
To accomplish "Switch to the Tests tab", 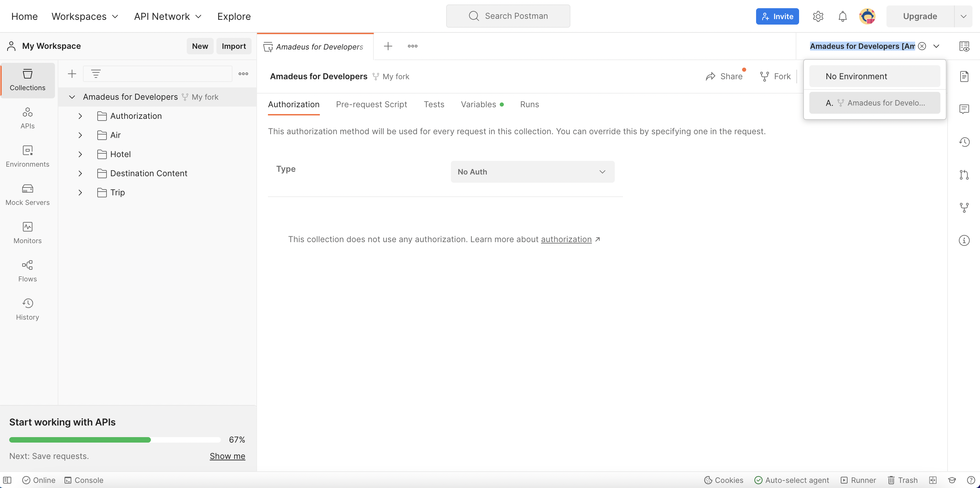I will [x=434, y=105].
